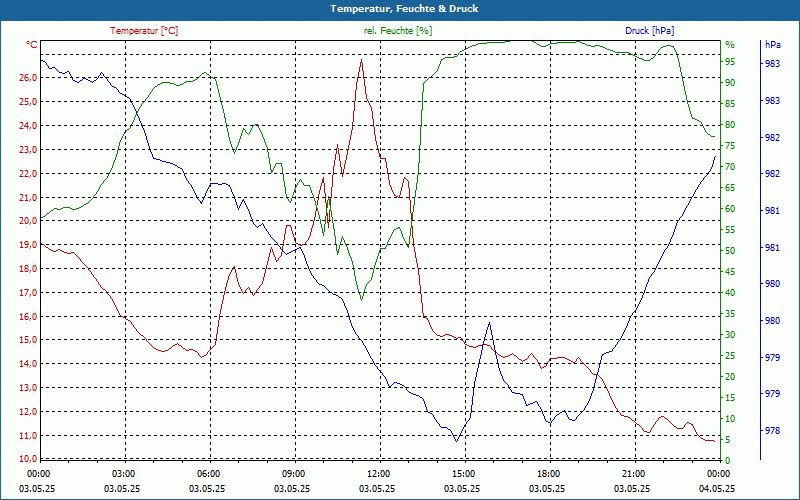Click the chart title "Temperatur, Feuchte & Druck"
The width and height of the screenshot is (800, 500).
point(404,9)
